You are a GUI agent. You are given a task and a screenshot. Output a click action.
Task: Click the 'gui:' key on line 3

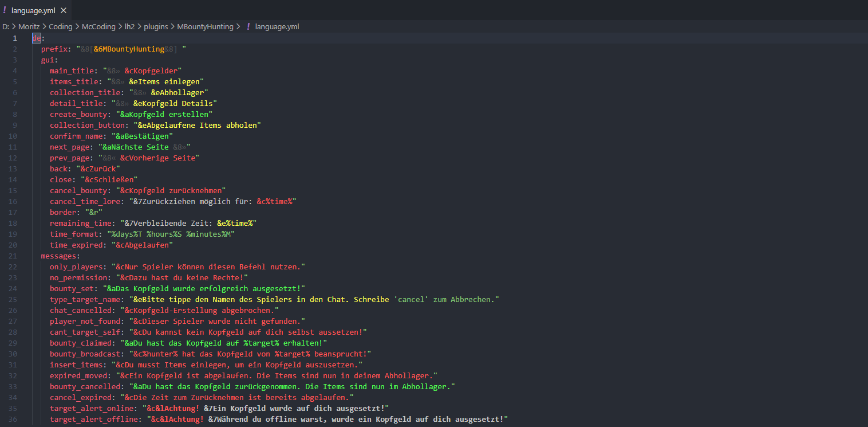click(x=50, y=60)
